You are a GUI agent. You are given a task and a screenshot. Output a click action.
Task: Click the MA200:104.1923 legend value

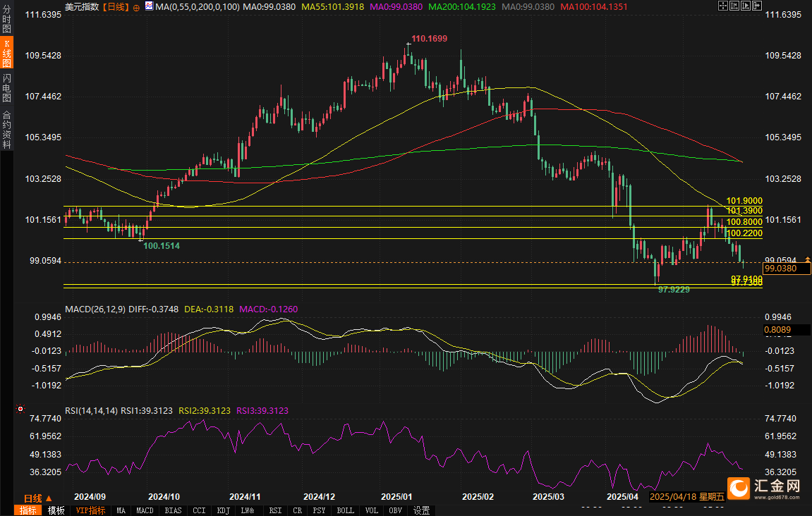462,7
